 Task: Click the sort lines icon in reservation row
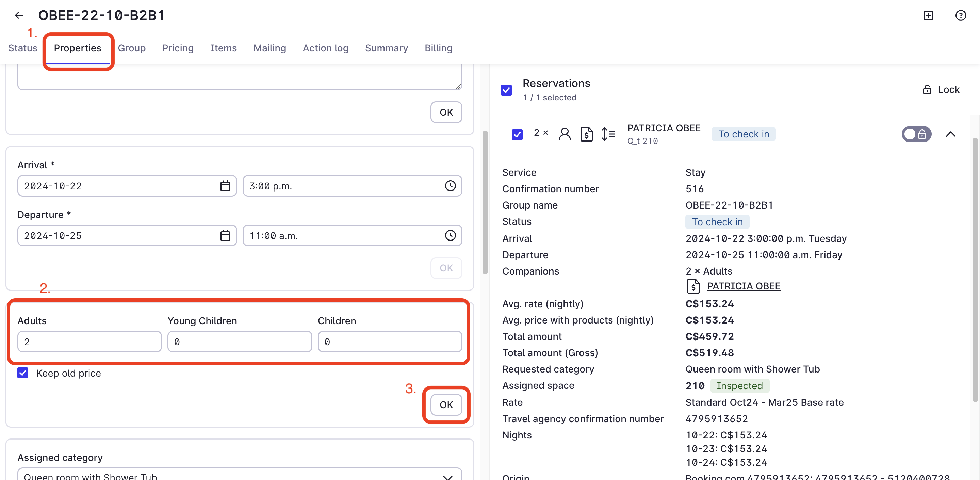click(x=608, y=134)
